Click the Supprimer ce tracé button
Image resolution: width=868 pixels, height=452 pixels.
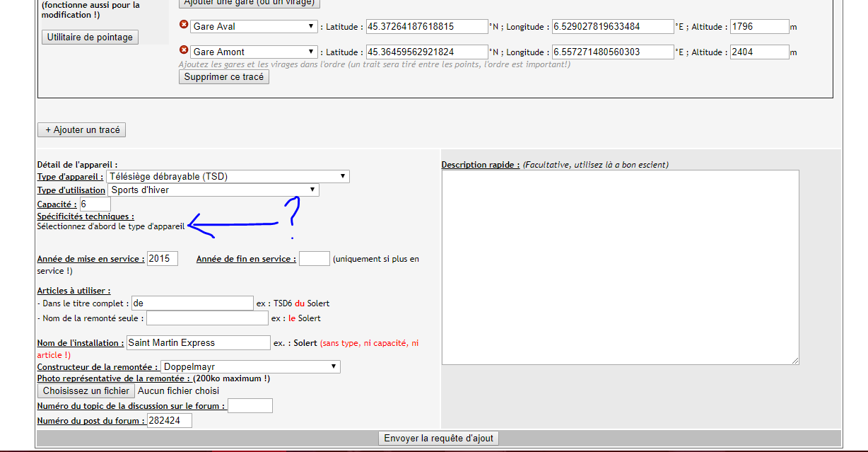pyautogui.click(x=223, y=76)
